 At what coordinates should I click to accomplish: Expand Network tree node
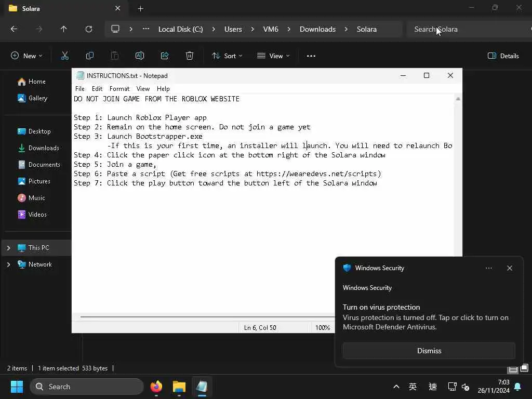click(x=8, y=264)
